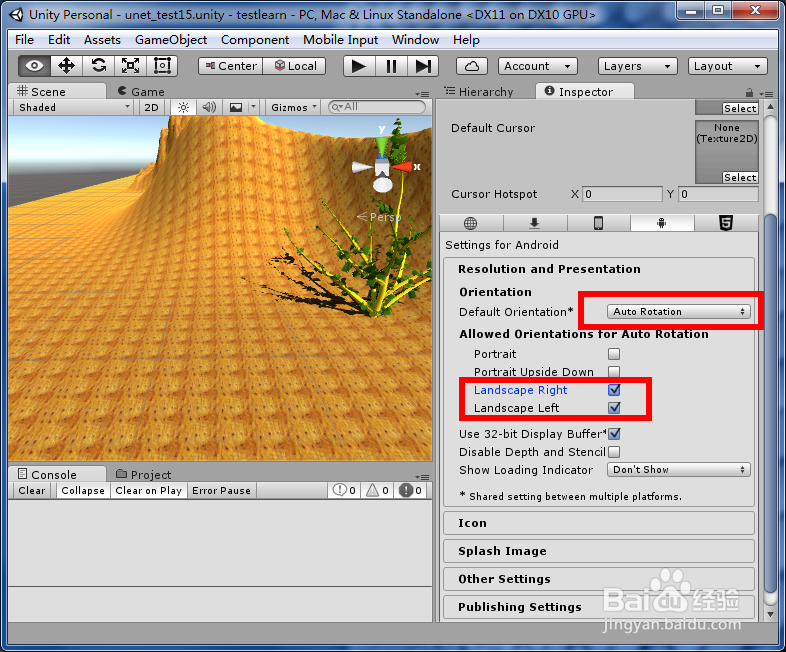Open the GameObject menu
Viewport: 786px width, 652px height.
click(x=171, y=40)
